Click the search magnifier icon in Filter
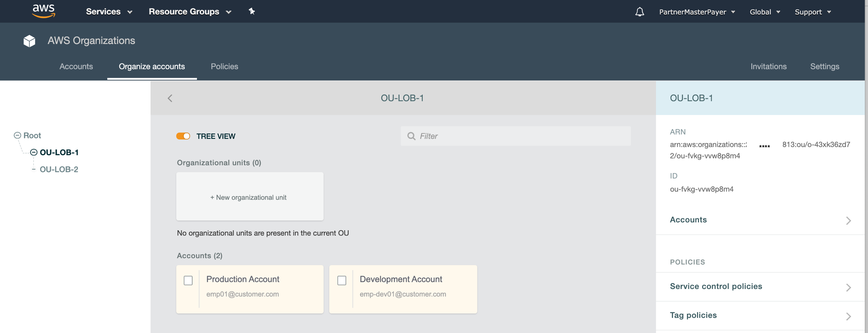 (411, 136)
